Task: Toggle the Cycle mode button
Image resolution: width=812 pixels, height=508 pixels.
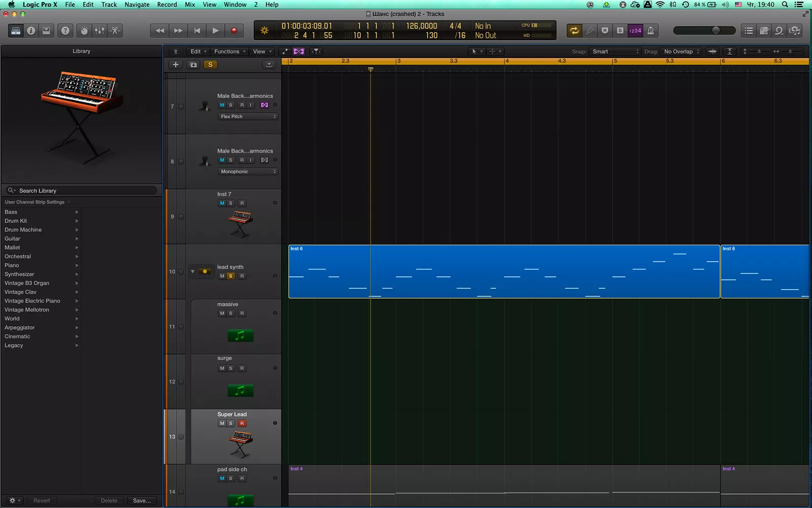Action: point(574,30)
